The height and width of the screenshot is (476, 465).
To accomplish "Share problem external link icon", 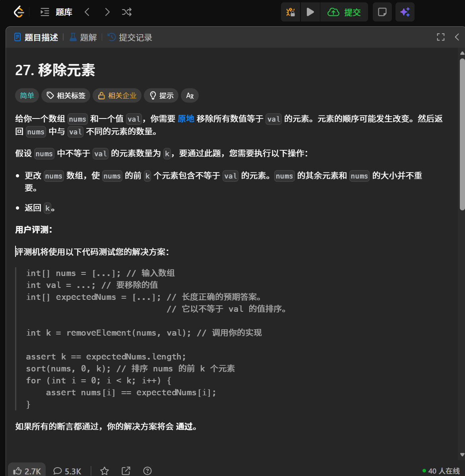I will pyautogui.click(x=126, y=471).
